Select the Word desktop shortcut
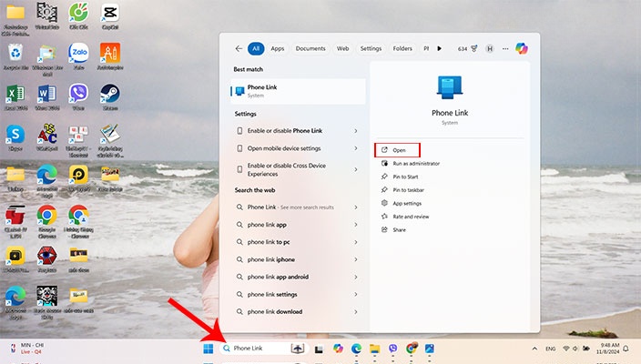The image size is (641, 364). (x=47, y=97)
